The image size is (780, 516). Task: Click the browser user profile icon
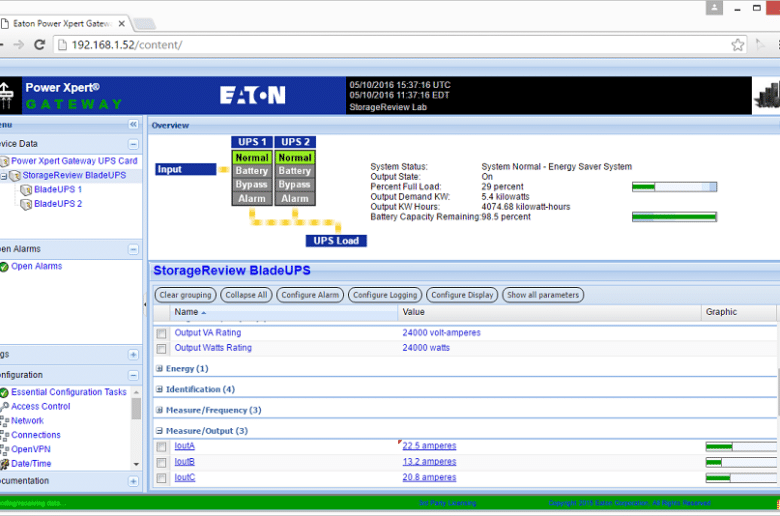tap(714, 8)
